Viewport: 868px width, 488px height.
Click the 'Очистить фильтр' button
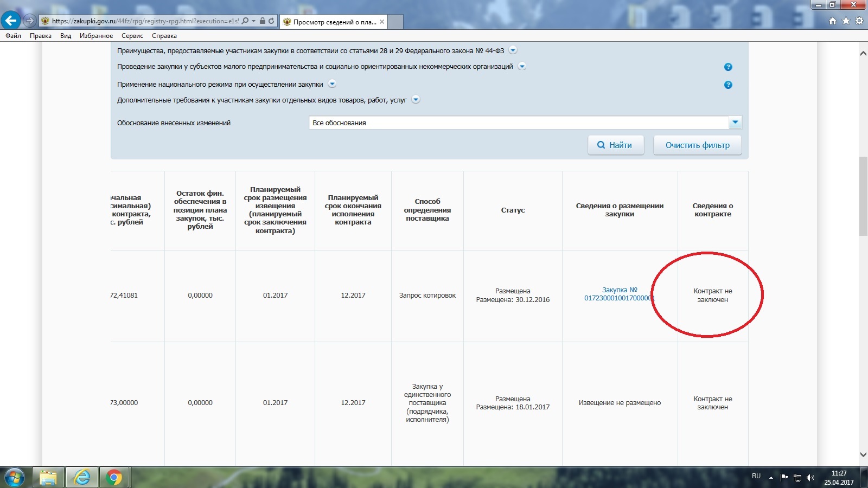tap(697, 145)
